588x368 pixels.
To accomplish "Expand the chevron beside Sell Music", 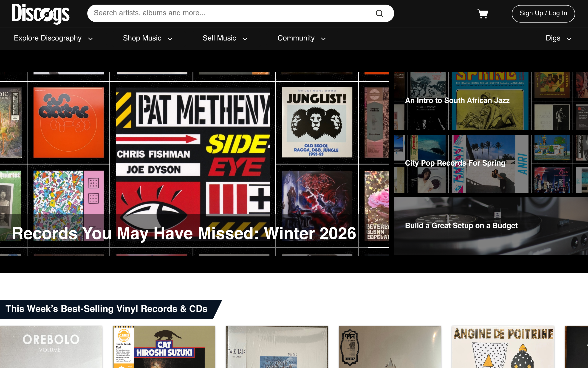I will point(245,39).
